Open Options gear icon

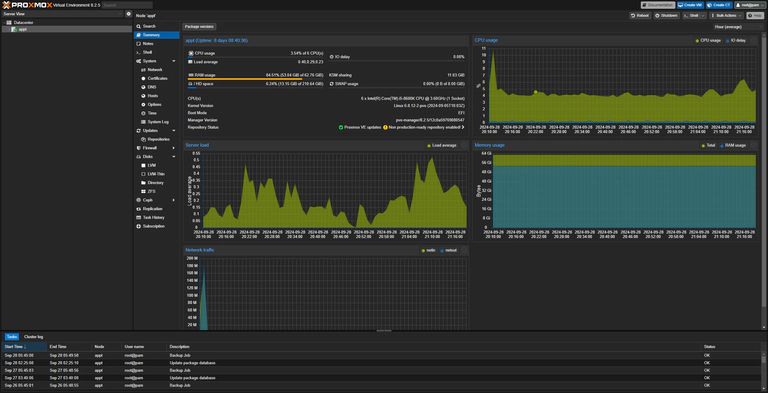(144, 104)
